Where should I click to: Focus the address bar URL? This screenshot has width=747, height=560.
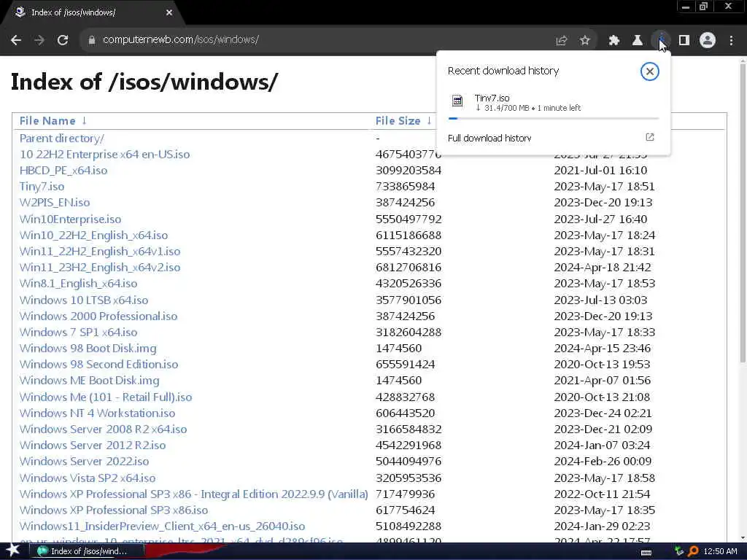[181, 40]
